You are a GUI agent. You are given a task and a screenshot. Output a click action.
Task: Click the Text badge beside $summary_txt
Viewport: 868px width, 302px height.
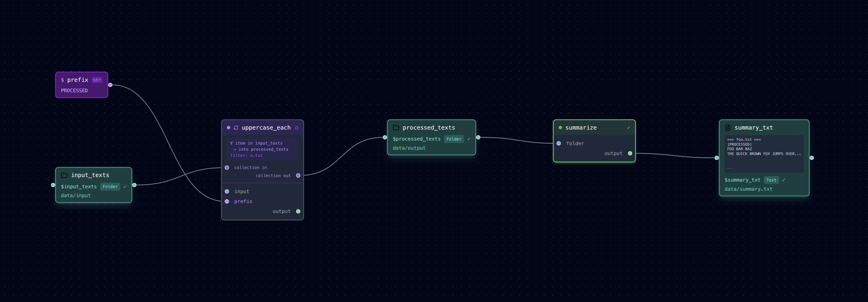click(771, 180)
